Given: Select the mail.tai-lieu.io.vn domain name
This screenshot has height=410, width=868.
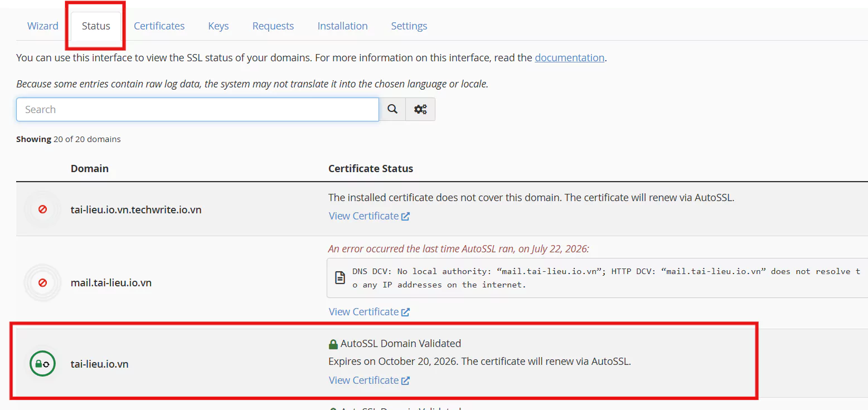Looking at the screenshot, I should click(111, 283).
